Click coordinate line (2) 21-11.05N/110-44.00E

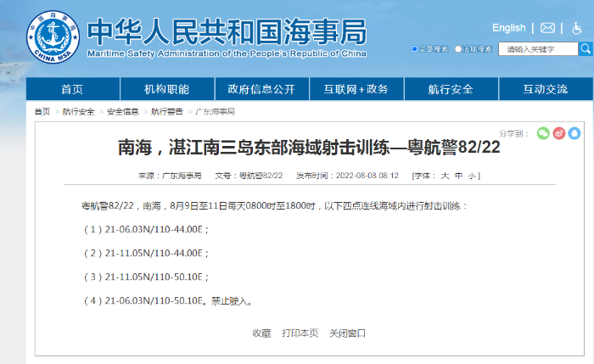tap(146, 253)
